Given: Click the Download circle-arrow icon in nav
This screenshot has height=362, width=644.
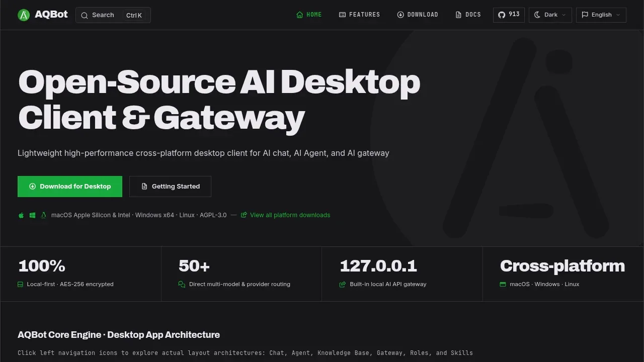Looking at the screenshot, I should (x=400, y=15).
